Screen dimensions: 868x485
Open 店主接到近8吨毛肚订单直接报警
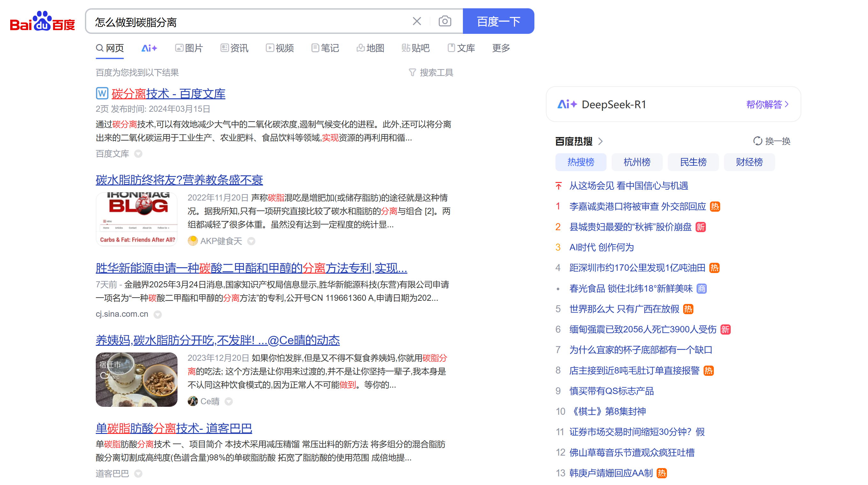pos(635,371)
